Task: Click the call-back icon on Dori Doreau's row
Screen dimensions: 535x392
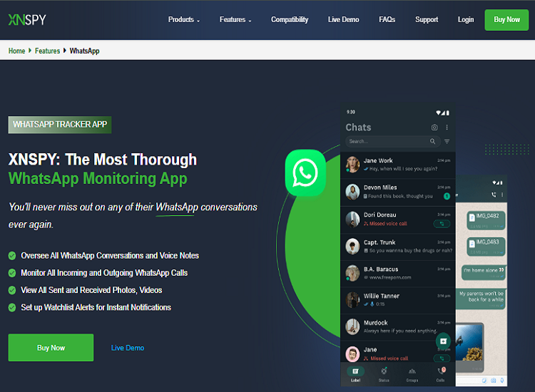Action: coord(442,224)
